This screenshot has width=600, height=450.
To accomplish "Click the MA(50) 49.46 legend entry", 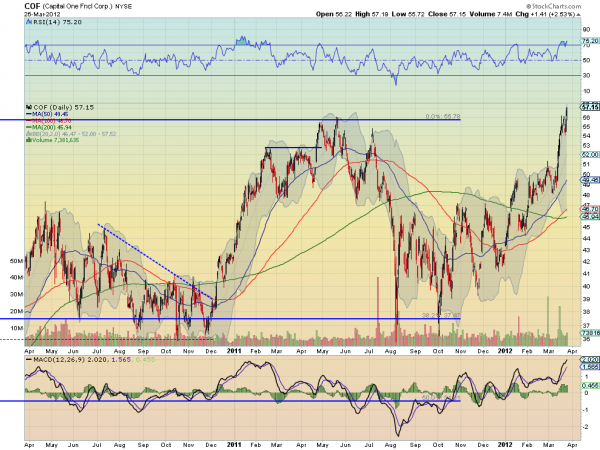I will pyautogui.click(x=50, y=114).
